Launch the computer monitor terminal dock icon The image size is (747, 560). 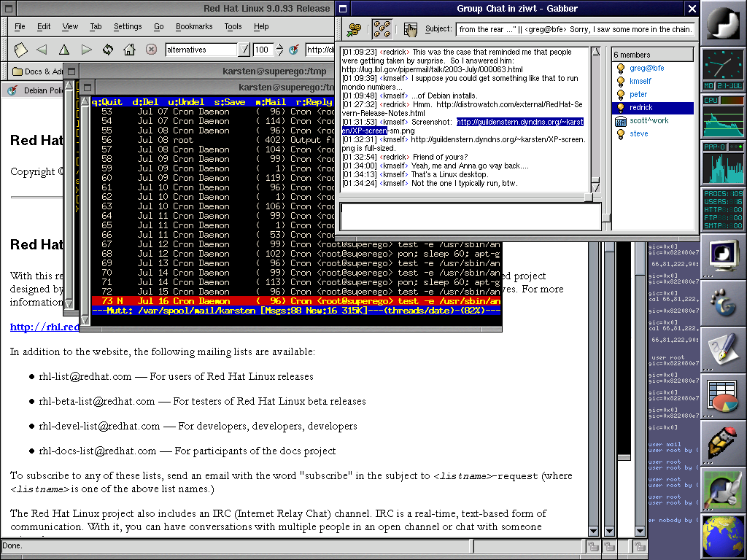click(x=723, y=258)
